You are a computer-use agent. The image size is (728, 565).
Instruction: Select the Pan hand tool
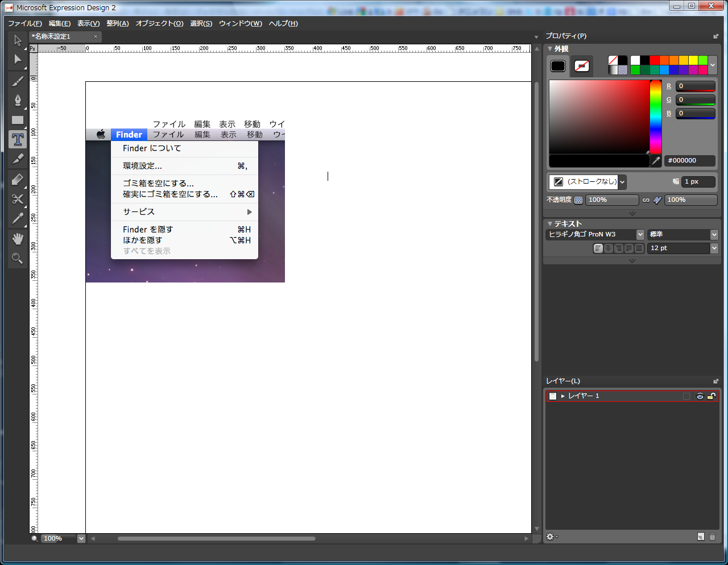18,239
